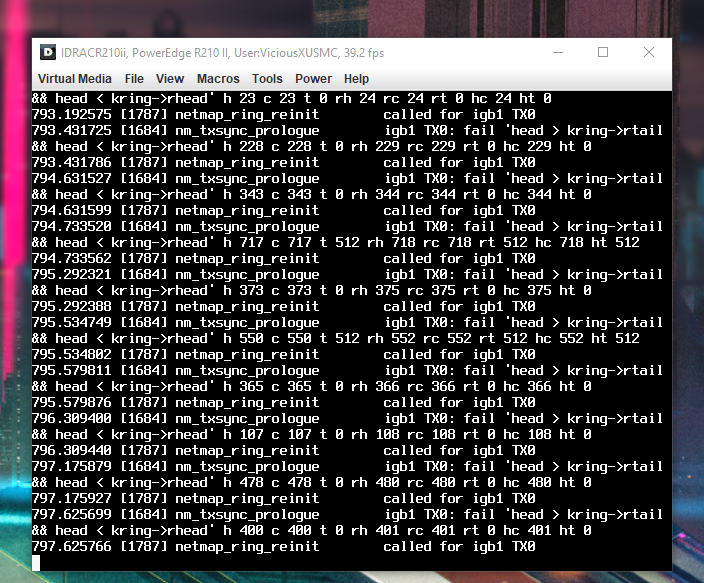Screen dimensions: 704x583
Task: Click log timestamp 794.631599
Action: pos(71,211)
